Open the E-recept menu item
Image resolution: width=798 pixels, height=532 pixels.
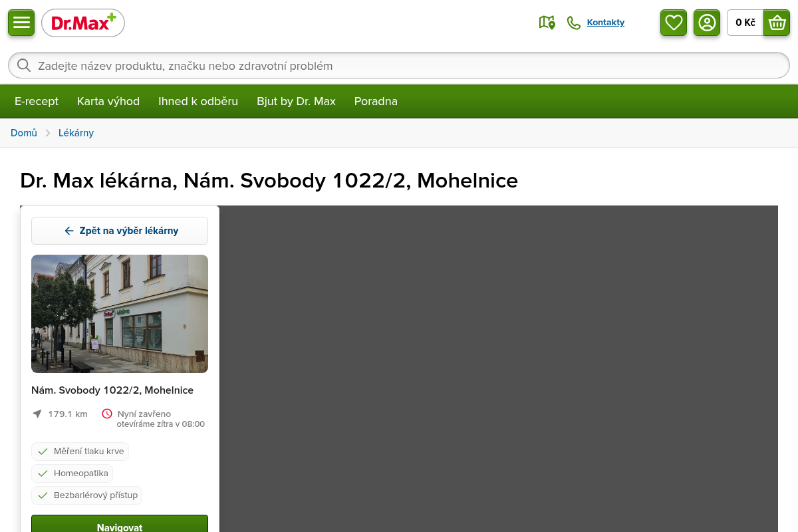pyautogui.click(x=37, y=101)
